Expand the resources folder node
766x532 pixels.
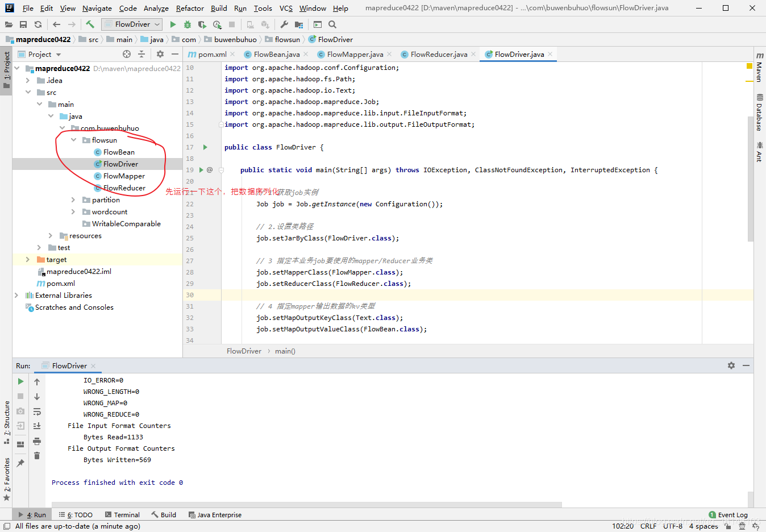coord(51,236)
